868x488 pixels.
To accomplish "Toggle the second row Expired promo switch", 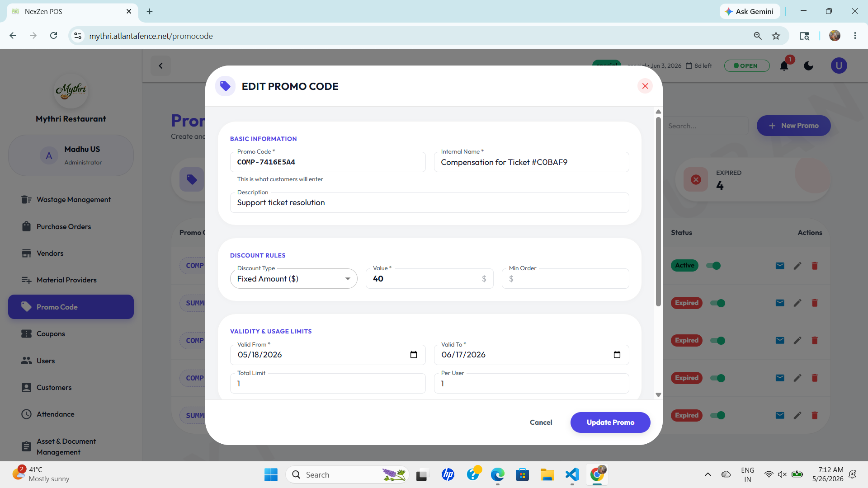I will click(x=717, y=303).
